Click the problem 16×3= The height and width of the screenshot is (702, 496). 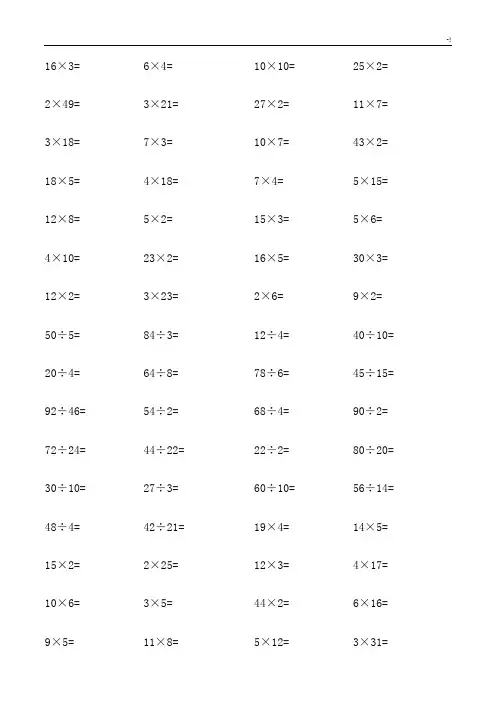tap(62, 66)
